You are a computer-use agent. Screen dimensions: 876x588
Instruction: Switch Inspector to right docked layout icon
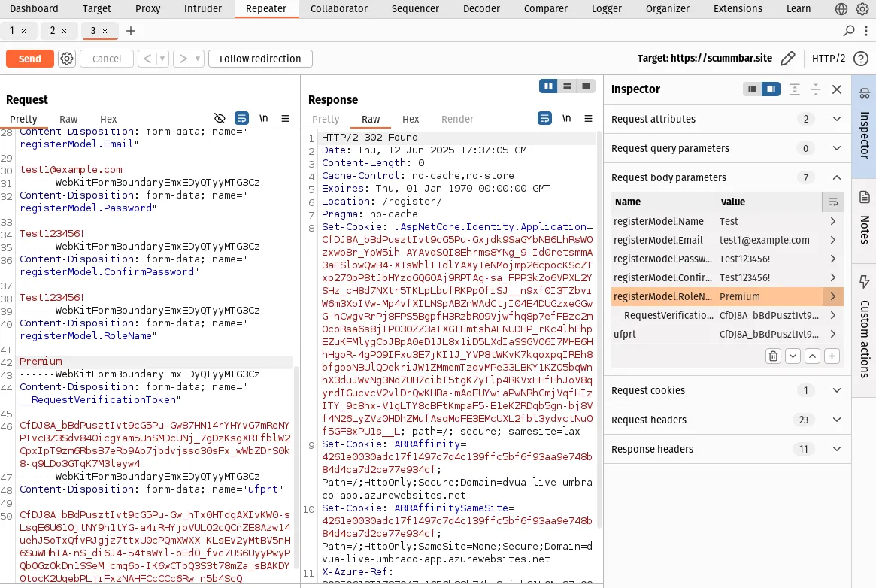click(x=771, y=89)
